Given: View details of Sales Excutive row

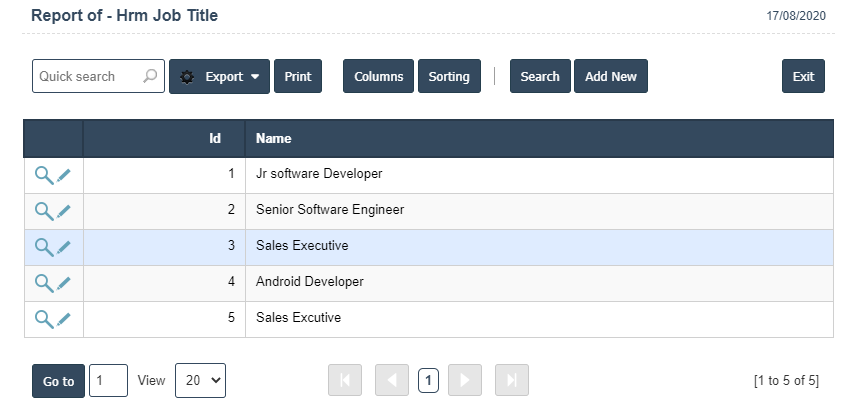Looking at the screenshot, I should [x=44, y=319].
